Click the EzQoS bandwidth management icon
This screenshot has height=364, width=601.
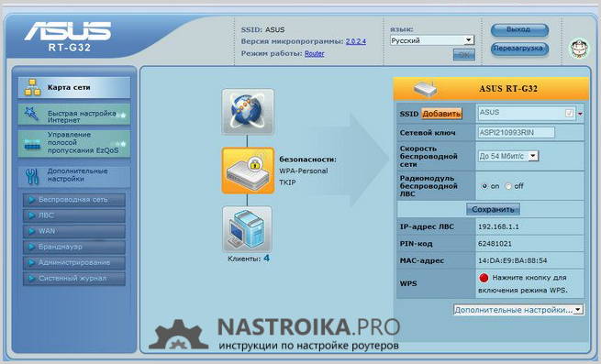[x=32, y=144]
